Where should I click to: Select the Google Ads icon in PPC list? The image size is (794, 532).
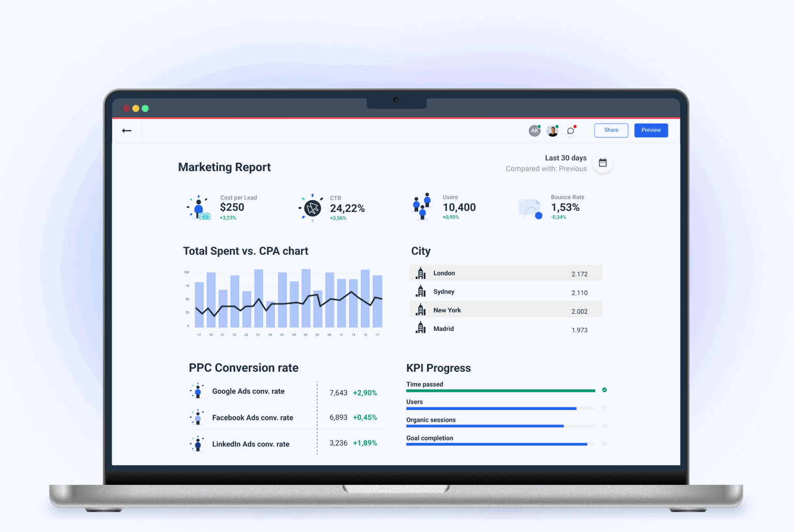(197, 391)
